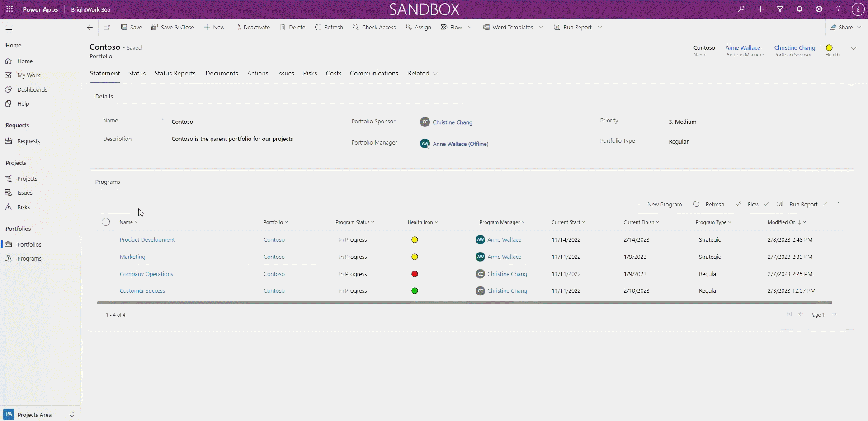Open My Work in the sidebar
This screenshot has height=421, width=868.
pyautogui.click(x=29, y=75)
